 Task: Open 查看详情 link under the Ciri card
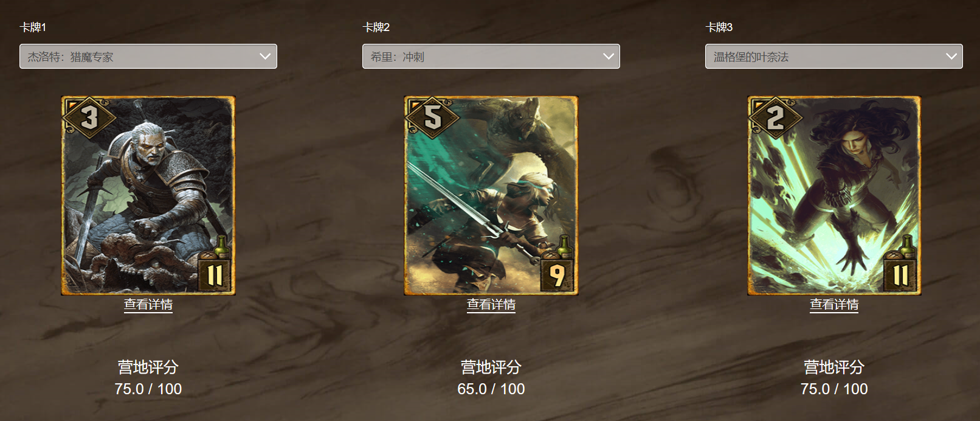tap(491, 305)
